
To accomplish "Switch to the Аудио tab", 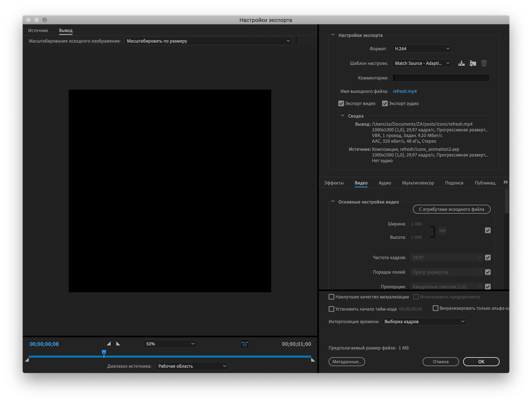I will [385, 183].
